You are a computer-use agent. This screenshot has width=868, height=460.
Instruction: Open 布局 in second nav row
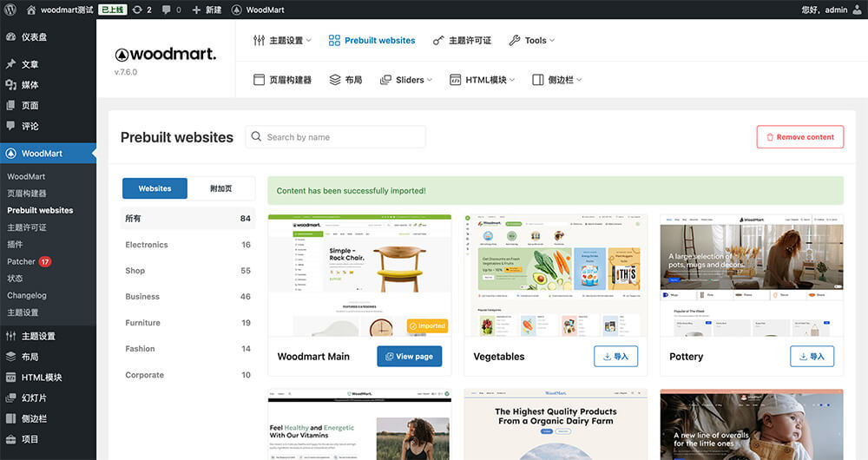coord(345,80)
